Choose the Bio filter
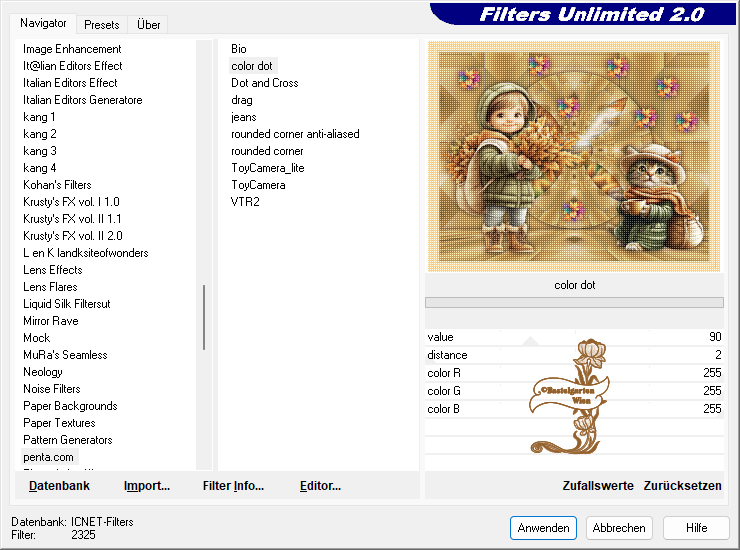The image size is (740, 550). [238, 49]
